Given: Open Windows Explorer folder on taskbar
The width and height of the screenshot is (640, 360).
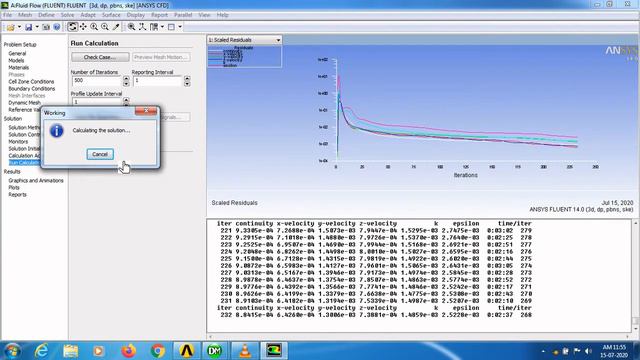Looking at the screenshot, I should pos(71,351).
